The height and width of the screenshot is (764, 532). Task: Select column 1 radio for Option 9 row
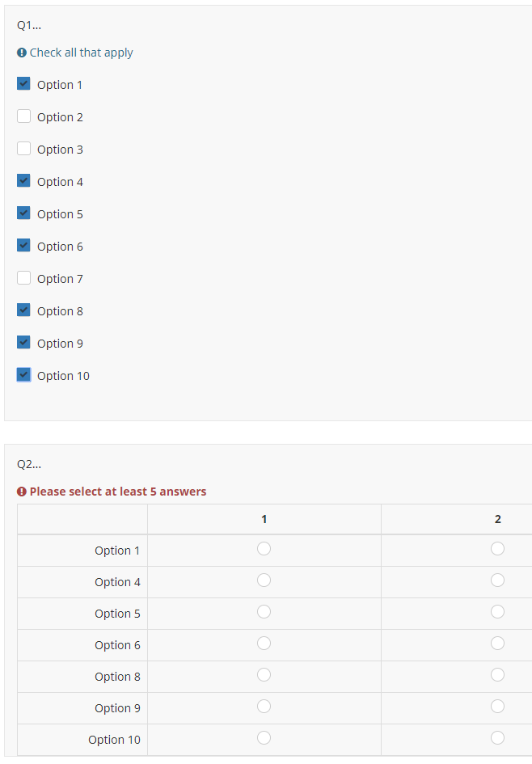pos(264,707)
